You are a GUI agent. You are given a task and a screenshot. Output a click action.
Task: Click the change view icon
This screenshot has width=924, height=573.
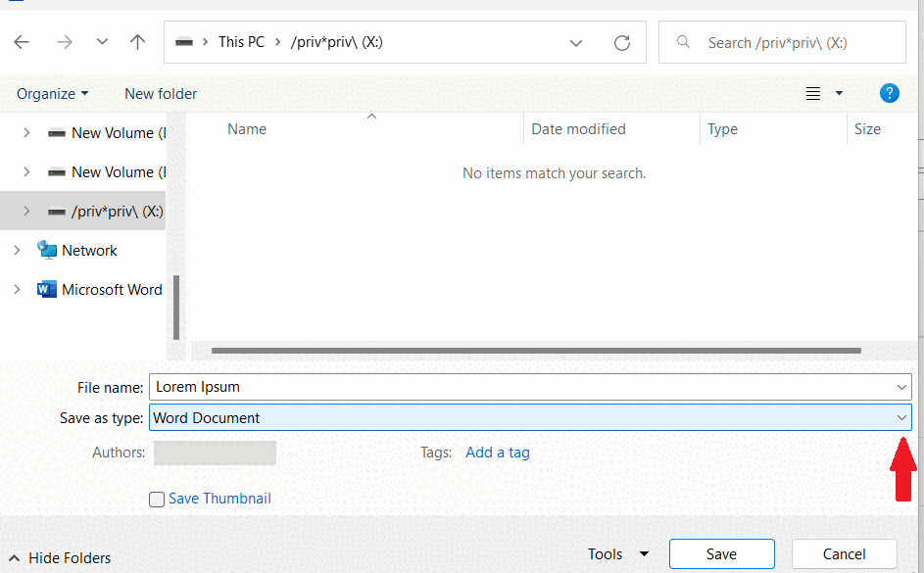813,93
